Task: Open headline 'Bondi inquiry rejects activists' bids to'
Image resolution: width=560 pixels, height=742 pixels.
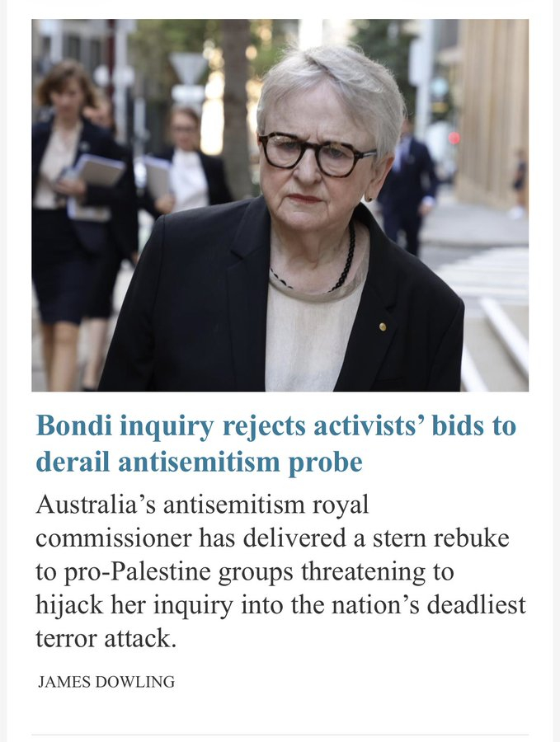Action: coord(276,425)
